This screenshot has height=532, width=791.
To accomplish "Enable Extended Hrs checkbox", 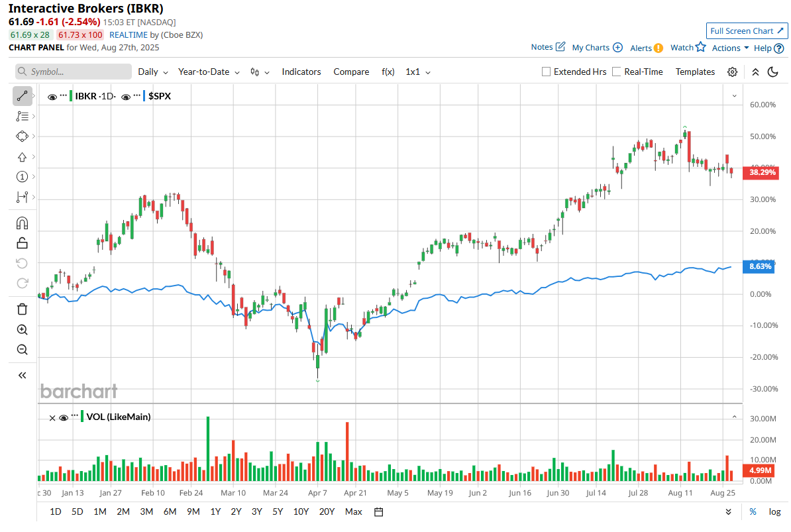I will (x=546, y=72).
